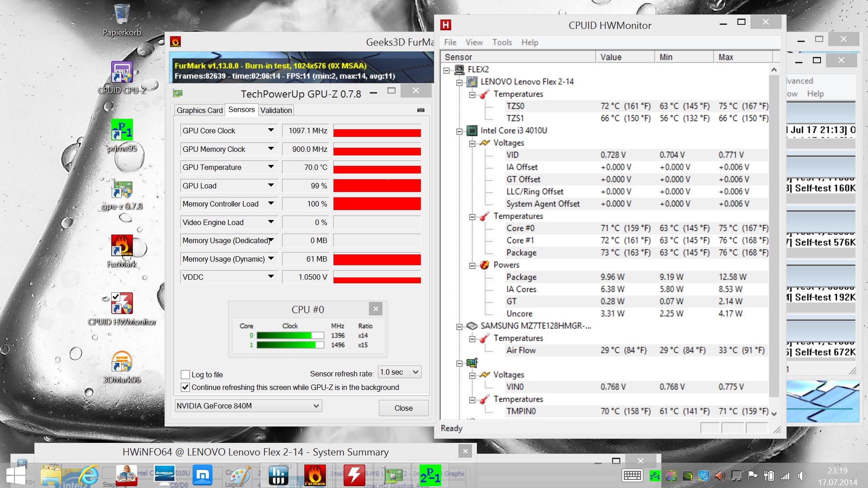The width and height of the screenshot is (868, 488).
Task: Select the Sensors tab in GPU-Z
Action: 241,110
